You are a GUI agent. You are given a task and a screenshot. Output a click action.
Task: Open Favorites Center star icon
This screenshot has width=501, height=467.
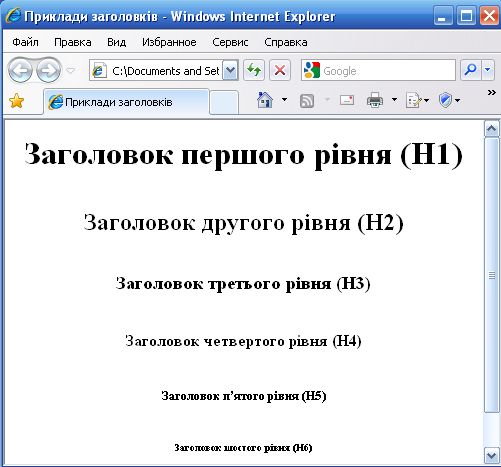[16, 101]
